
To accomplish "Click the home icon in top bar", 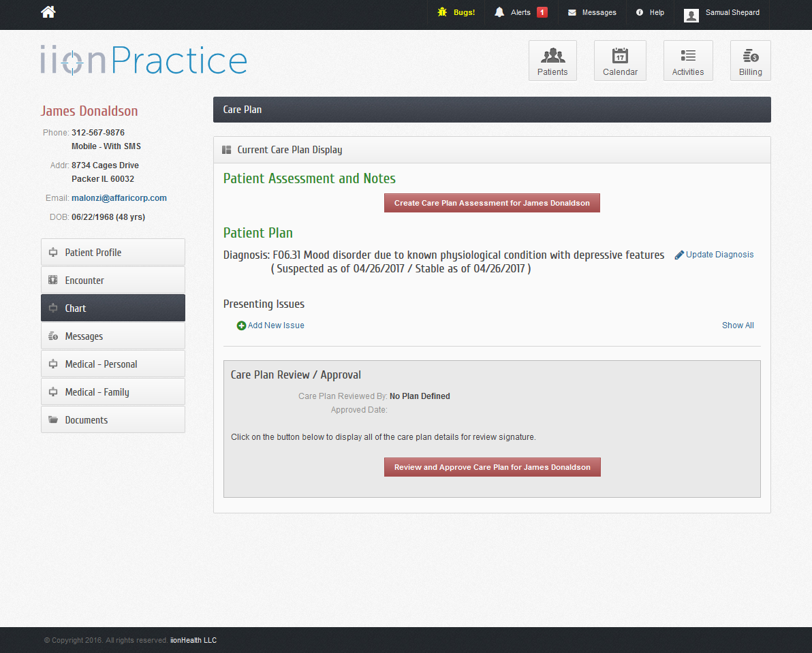I will [48, 12].
